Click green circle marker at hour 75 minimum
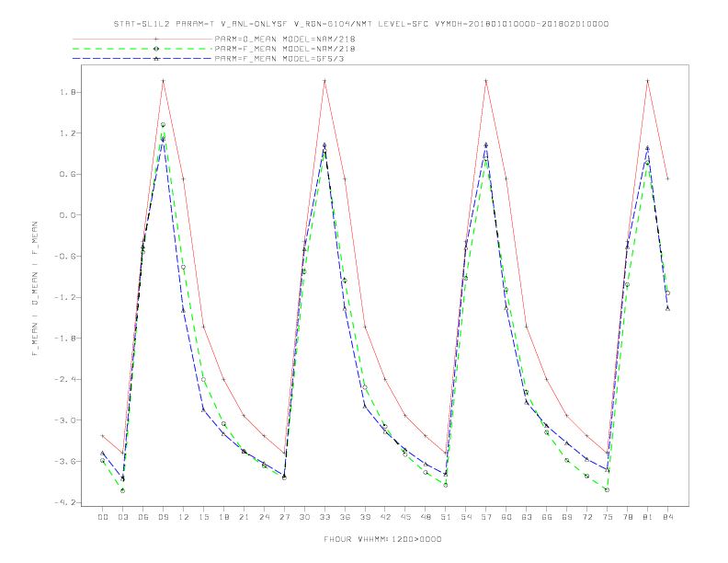Image resolution: width=728 pixels, height=563 pixels. point(608,490)
